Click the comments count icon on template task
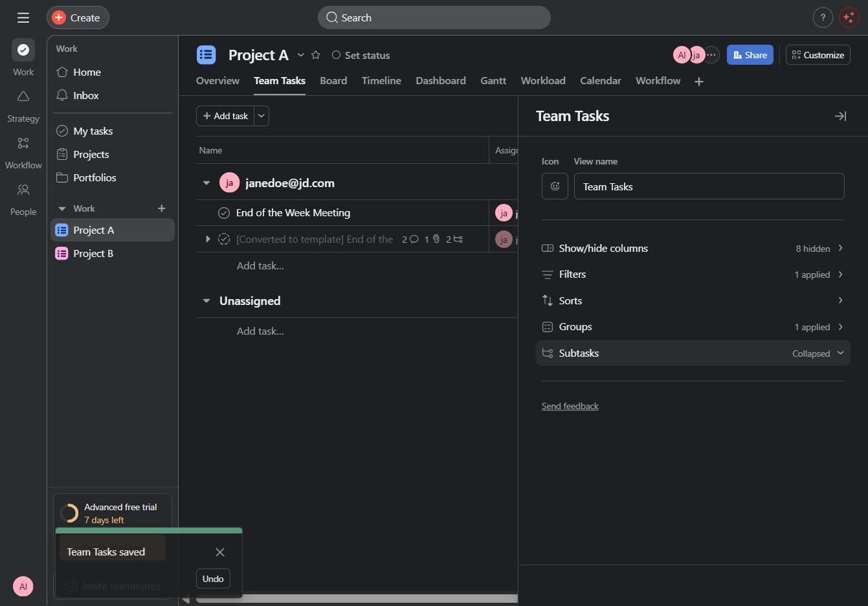The width and height of the screenshot is (868, 606). pos(410,240)
